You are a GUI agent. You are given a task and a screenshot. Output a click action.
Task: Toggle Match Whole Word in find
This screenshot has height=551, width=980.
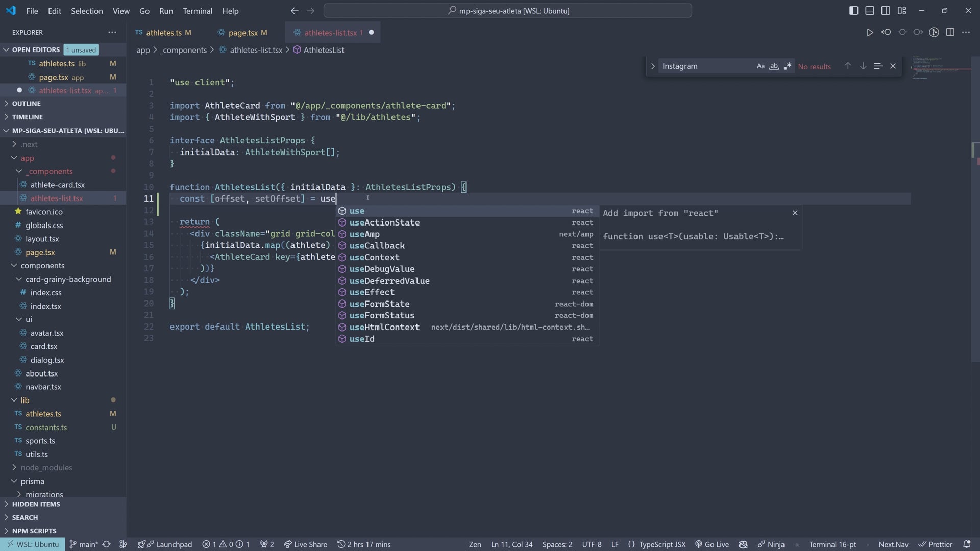coord(774,66)
